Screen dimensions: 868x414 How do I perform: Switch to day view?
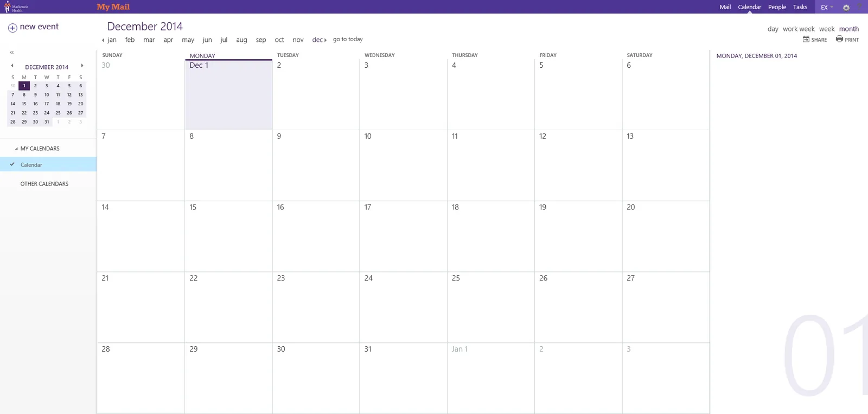click(773, 29)
